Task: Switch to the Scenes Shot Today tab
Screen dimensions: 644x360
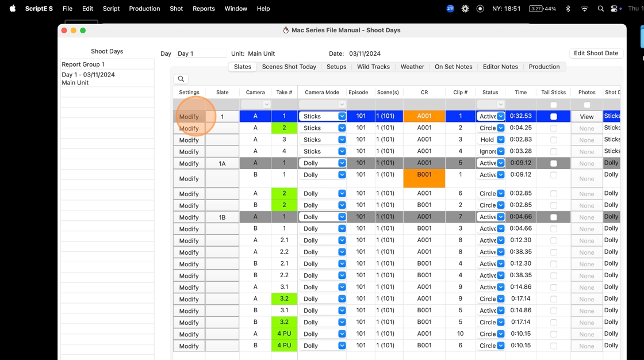Action: (289, 67)
